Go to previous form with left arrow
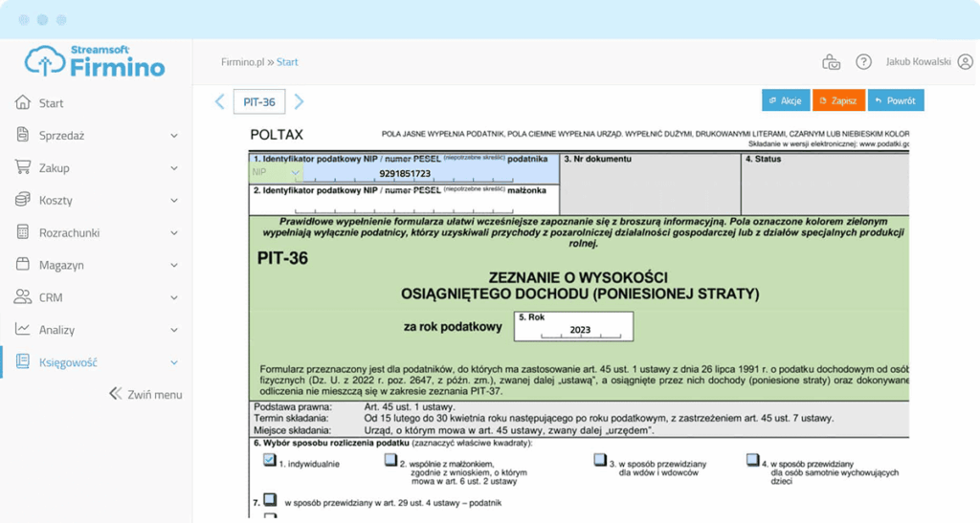 [x=220, y=101]
